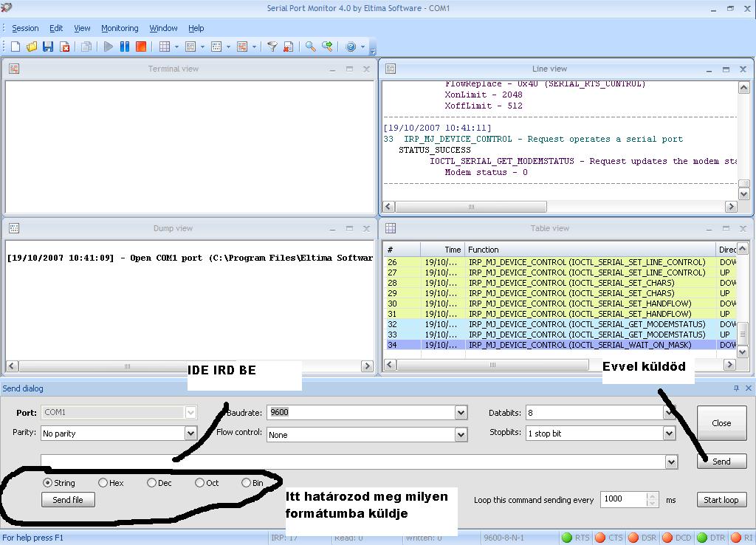The width and height of the screenshot is (756, 545).
Task: Increase the loop interval with spinner up arrow
Action: click(651, 496)
